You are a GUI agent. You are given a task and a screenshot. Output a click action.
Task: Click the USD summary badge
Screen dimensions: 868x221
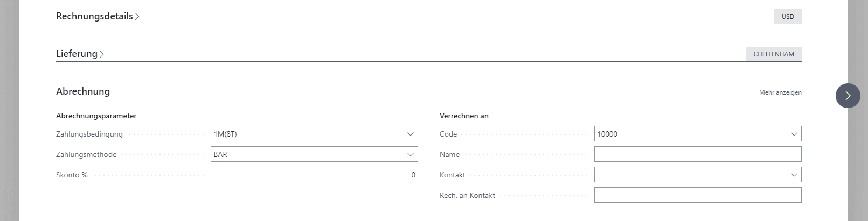point(787,17)
